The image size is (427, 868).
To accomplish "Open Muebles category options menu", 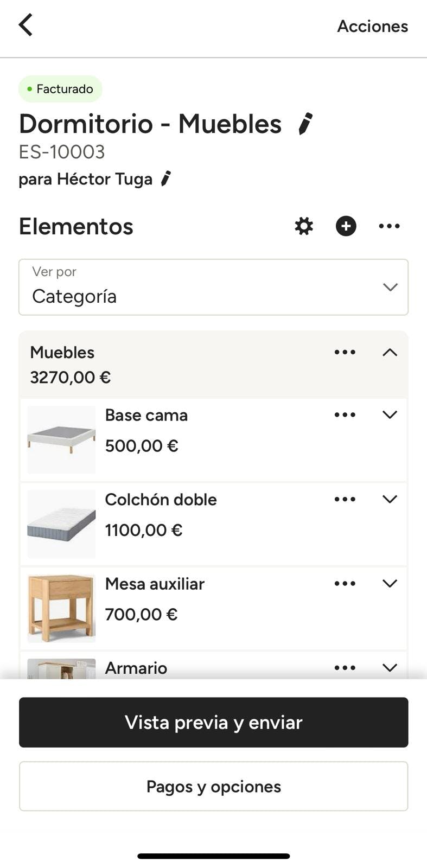I will [x=345, y=352].
